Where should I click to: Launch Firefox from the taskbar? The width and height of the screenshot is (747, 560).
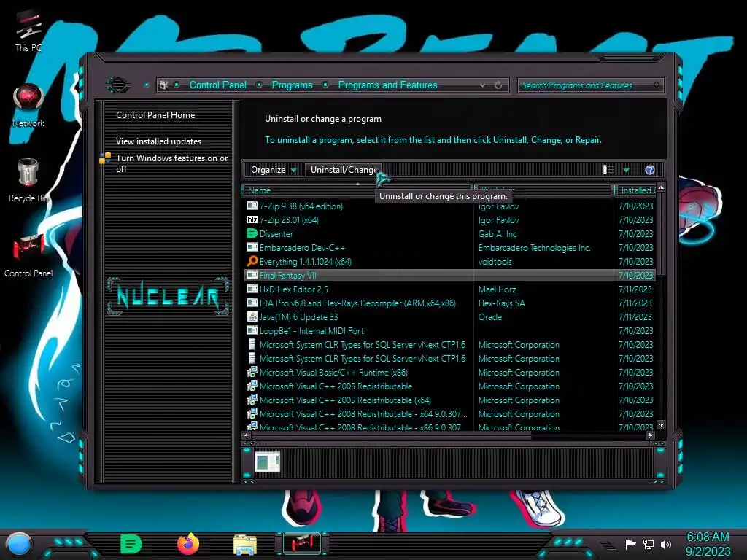tap(188, 544)
